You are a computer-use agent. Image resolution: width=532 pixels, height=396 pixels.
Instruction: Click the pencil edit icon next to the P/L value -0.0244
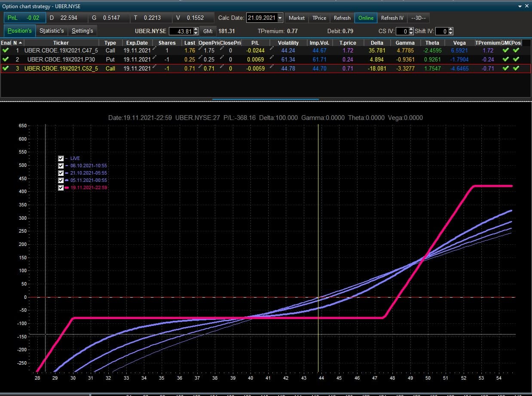[x=272, y=50]
